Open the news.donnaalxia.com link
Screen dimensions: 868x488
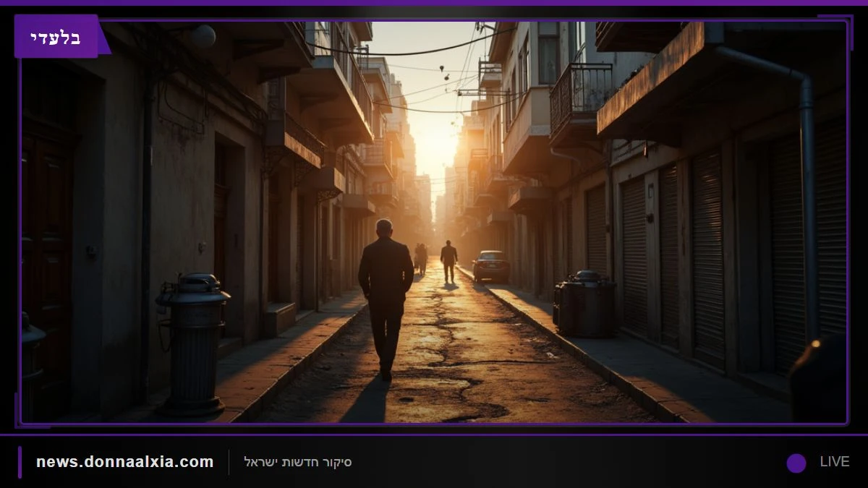click(125, 461)
